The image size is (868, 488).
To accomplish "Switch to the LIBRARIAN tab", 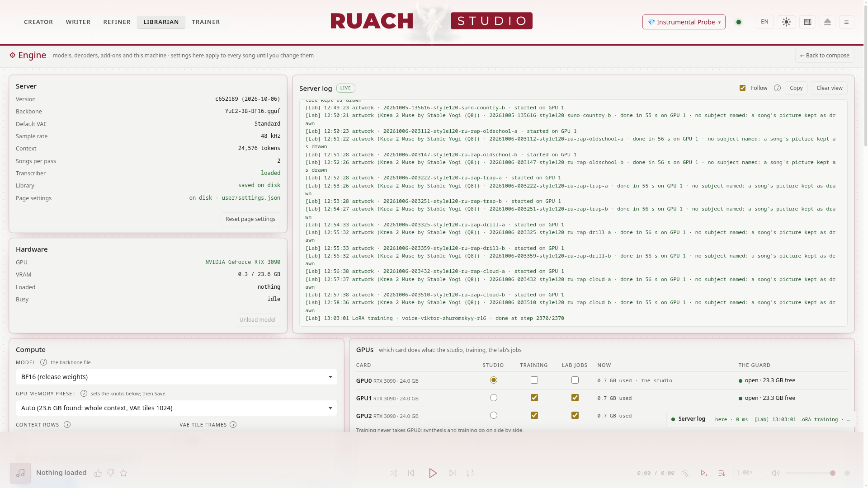I will (x=161, y=22).
